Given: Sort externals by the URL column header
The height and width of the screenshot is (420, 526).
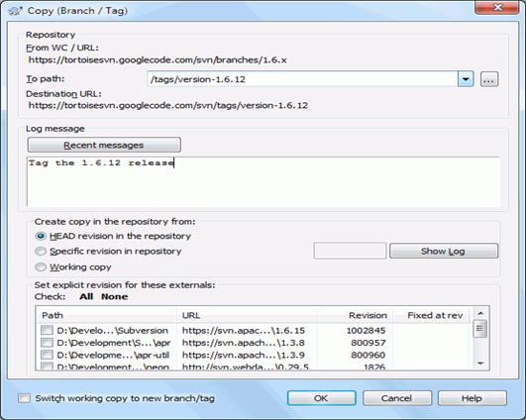Looking at the screenshot, I should 247,315.
